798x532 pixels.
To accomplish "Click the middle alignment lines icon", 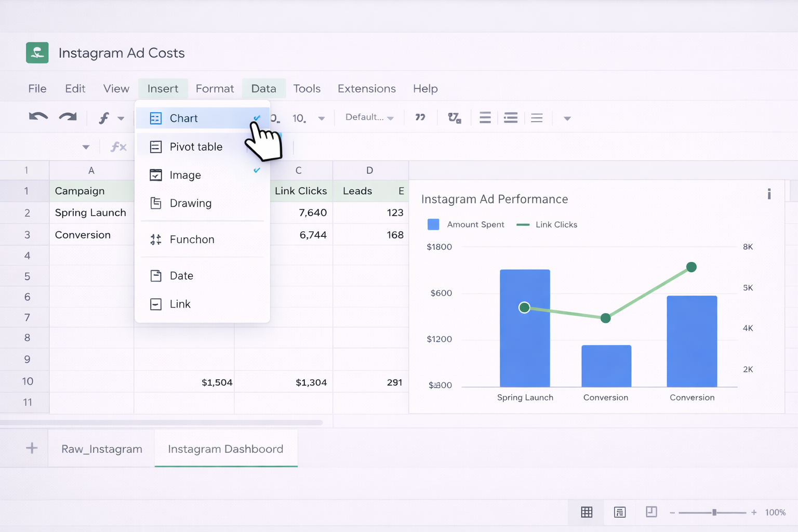I will (511, 118).
